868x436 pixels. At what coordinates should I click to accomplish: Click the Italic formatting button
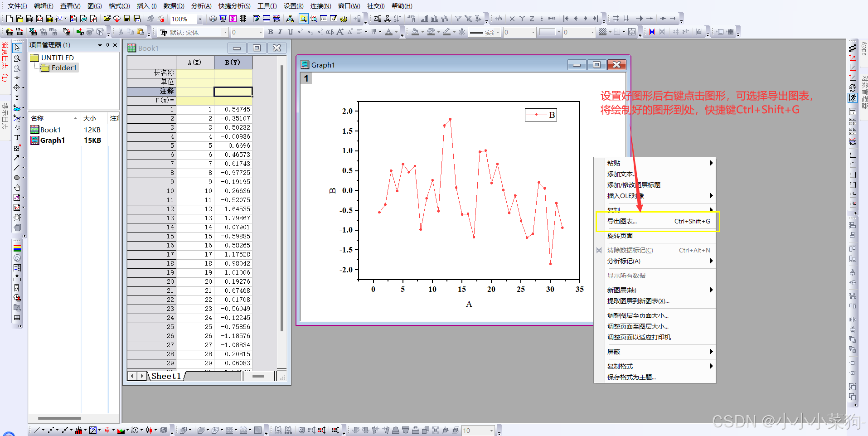[x=280, y=32]
